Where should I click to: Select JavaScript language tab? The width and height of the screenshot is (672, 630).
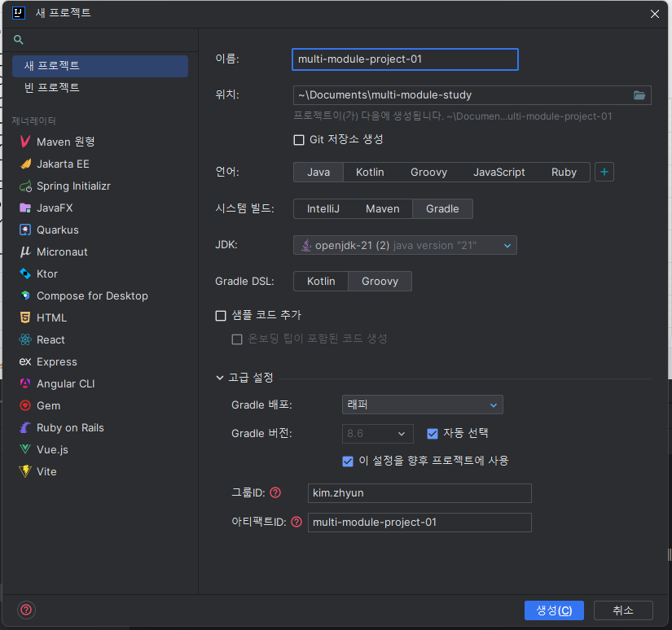[499, 173]
